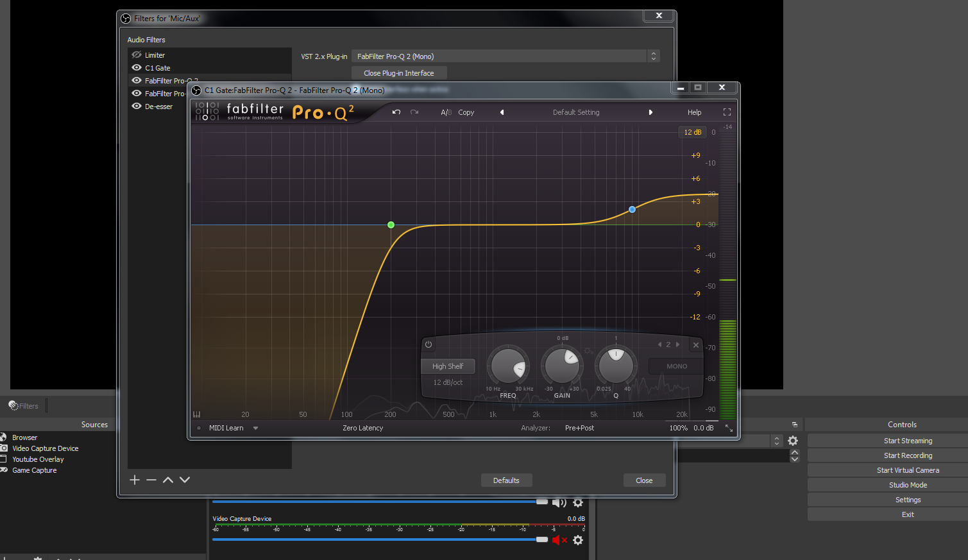Open the VST 2.x Plug-in dropdown

pos(505,56)
